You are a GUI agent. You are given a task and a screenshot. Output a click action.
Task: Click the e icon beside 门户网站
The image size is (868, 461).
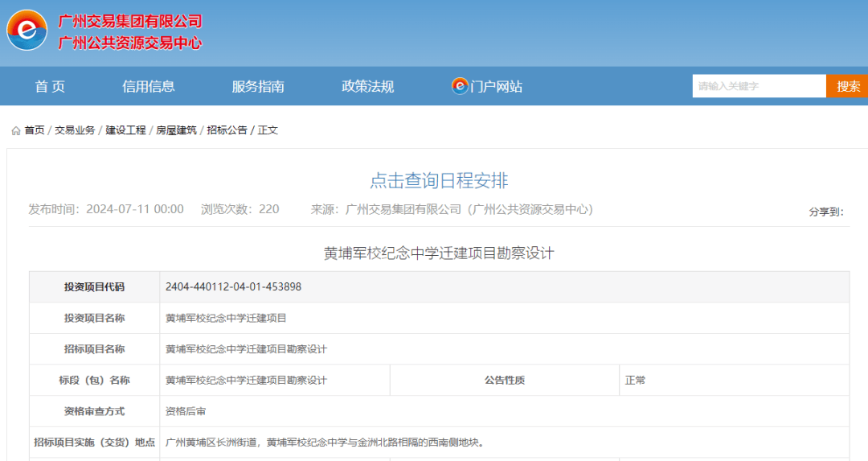[460, 86]
